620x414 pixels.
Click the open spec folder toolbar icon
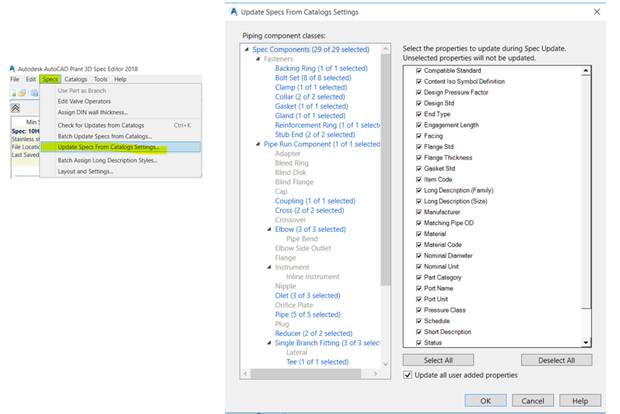tap(24, 92)
